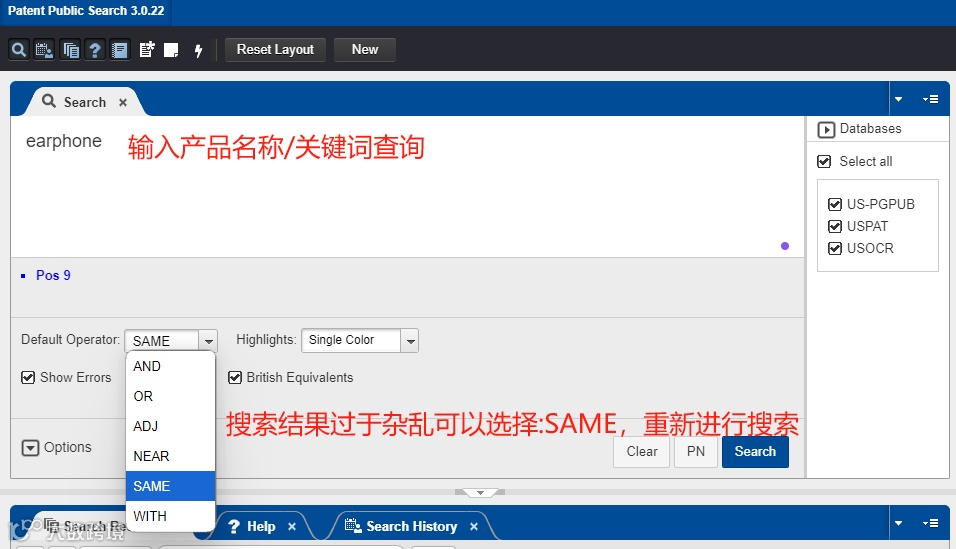Viewport: 956px width, 549px height.
Task: Click the panel options menu icon in Search panel header
Action: click(x=930, y=99)
